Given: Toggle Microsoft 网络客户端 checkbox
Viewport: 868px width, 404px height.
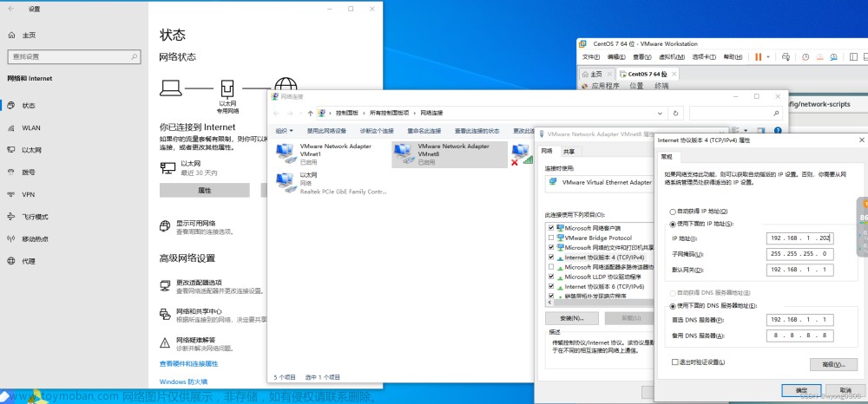Looking at the screenshot, I should pyautogui.click(x=551, y=228).
